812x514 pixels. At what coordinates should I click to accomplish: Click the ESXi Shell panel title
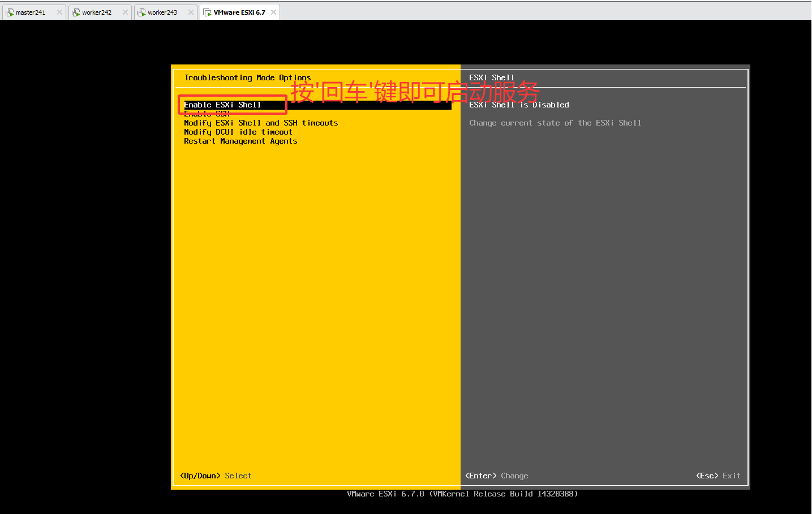(492, 77)
